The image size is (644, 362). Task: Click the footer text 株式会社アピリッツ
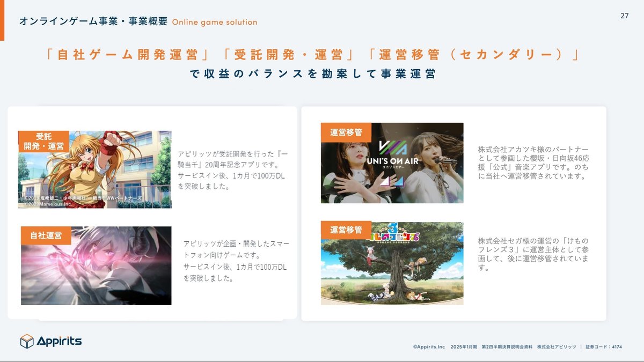[557, 347]
